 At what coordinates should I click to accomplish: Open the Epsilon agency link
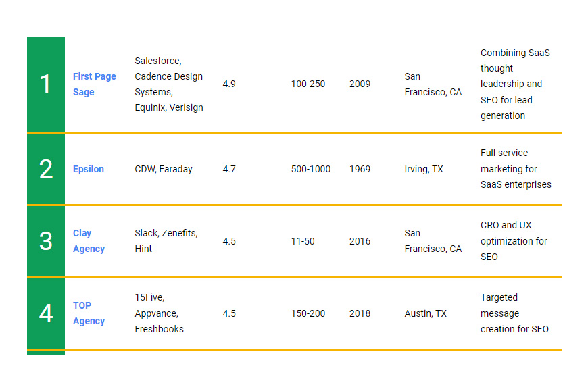click(88, 169)
